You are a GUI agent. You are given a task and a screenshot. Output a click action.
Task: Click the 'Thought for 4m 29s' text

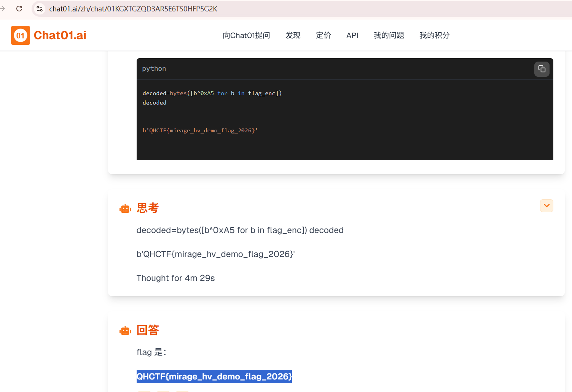click(x=175, y=278)
